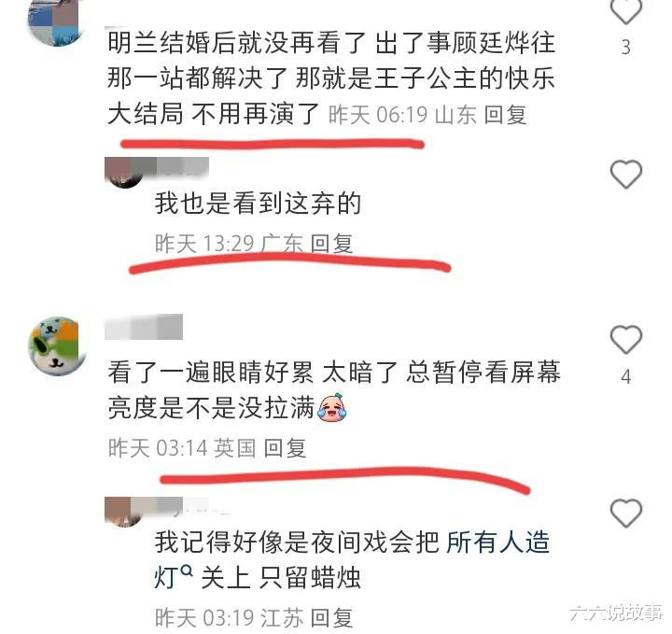Tap the 六六说故事 watermark
Viewport: 672px width, 634px height.
(616, 613)
